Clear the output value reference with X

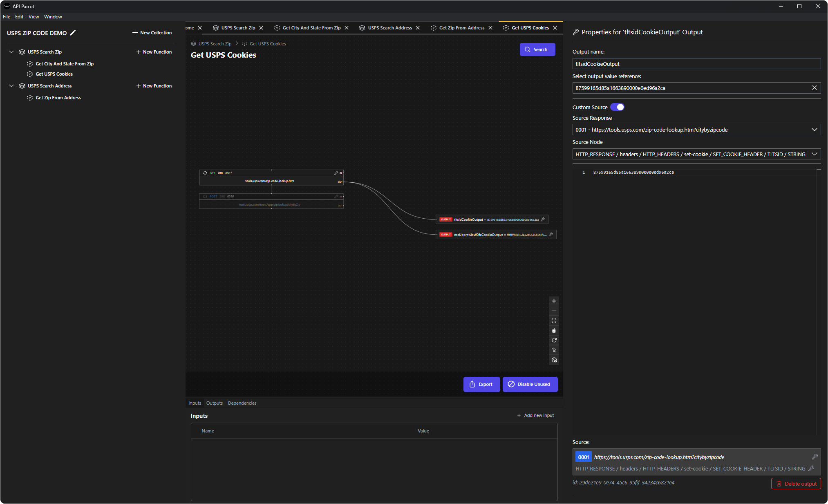(814, 88)
